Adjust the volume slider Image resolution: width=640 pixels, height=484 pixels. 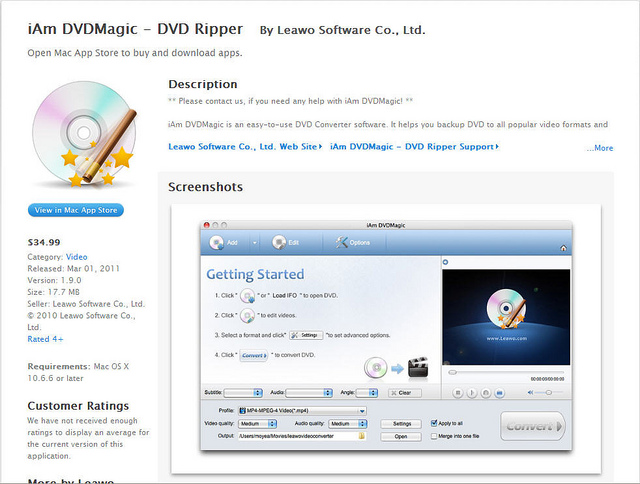549,393
